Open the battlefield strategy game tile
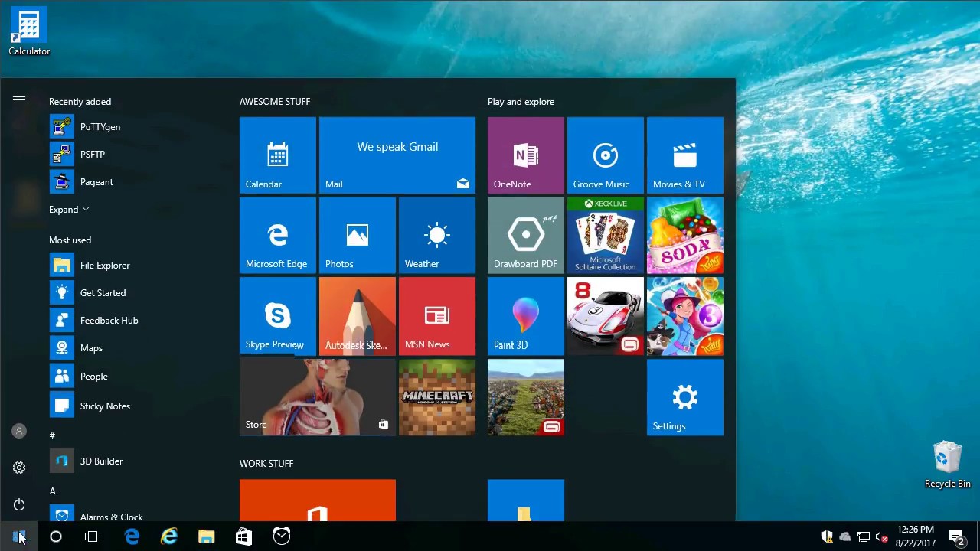Image resolution: width=980 pixels, height=551 pixels. [525, 397]
